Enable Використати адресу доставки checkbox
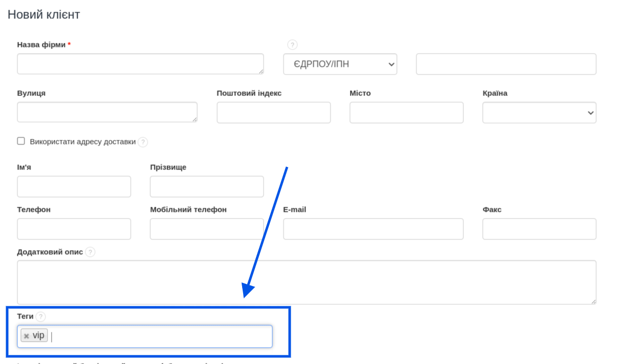The width and height of the screenshot is (635, 364). pyautogui.click(x=21, y=141)
